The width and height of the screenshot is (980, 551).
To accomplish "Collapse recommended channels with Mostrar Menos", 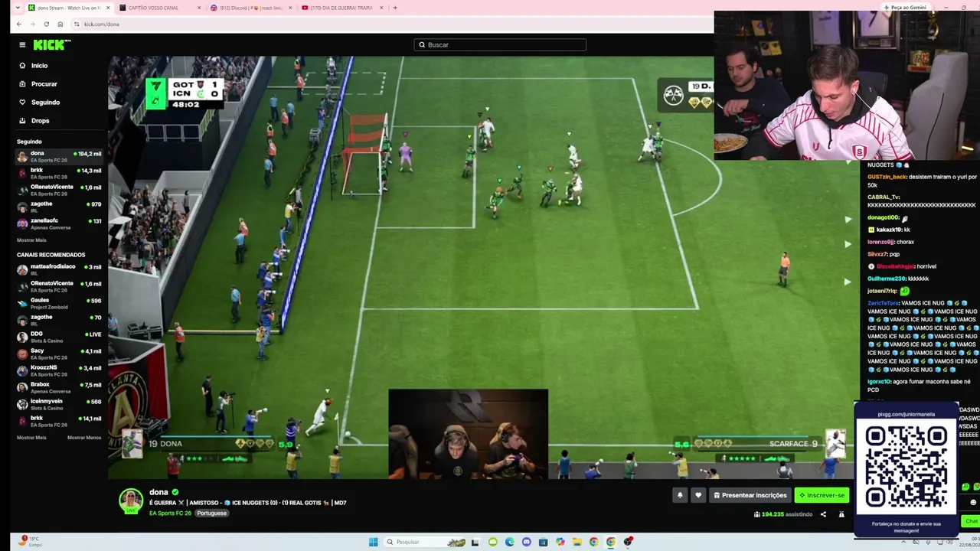I will point(84,438).
